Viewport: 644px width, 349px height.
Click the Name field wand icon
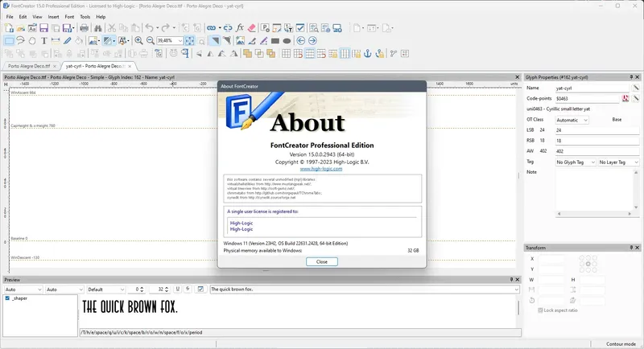click(636, 88)
